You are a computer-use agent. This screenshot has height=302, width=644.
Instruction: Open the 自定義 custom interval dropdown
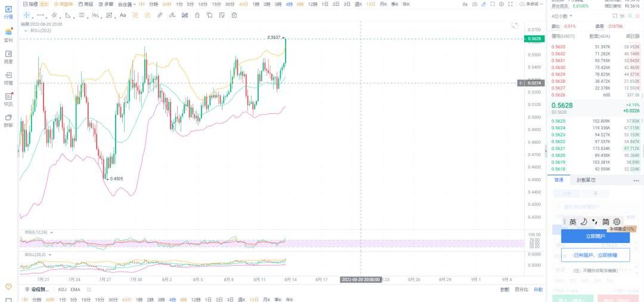click(x=126, y=4)
